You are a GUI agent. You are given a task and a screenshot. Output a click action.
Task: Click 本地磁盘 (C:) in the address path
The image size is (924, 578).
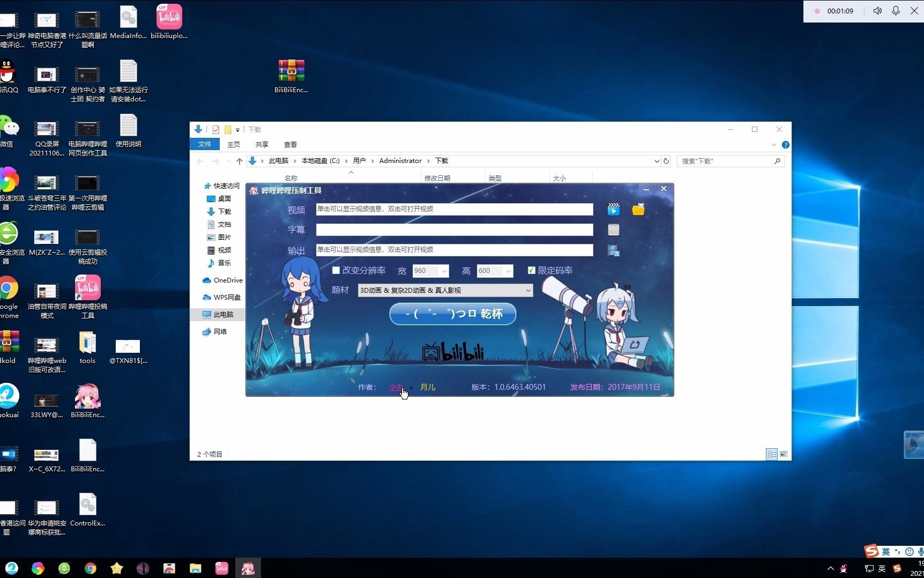(321, 161)
